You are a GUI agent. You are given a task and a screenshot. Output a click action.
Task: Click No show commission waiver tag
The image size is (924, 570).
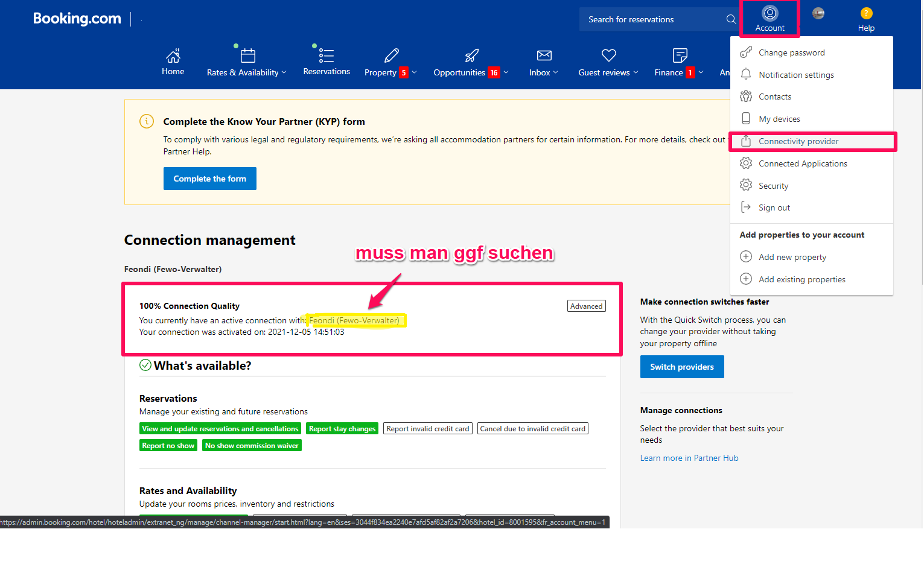click(x=252, y=445)
